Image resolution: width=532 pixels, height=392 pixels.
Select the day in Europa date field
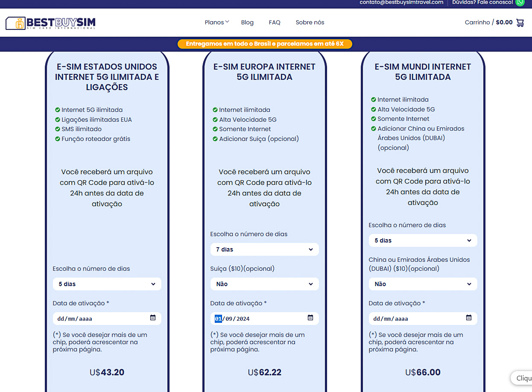(x=218, y=319)
